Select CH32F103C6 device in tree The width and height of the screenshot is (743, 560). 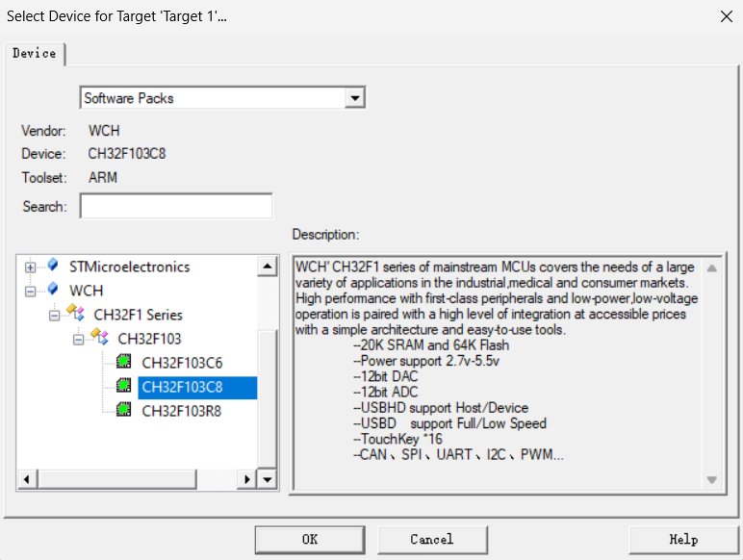click(182, 363)
